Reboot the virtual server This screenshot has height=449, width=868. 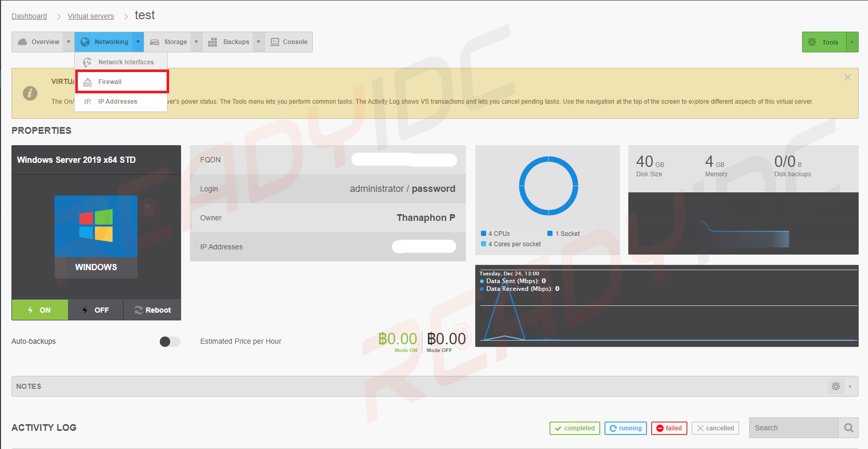153,310
